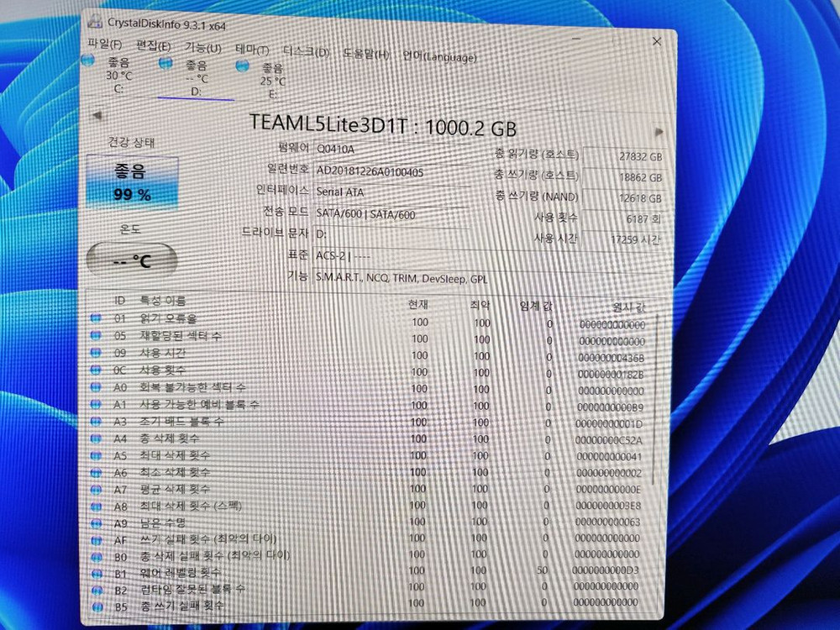Image resolution: width=840 pixels, height=630 pixels.
Task: Open the 파일(F) menu
Action: (104, 44)
